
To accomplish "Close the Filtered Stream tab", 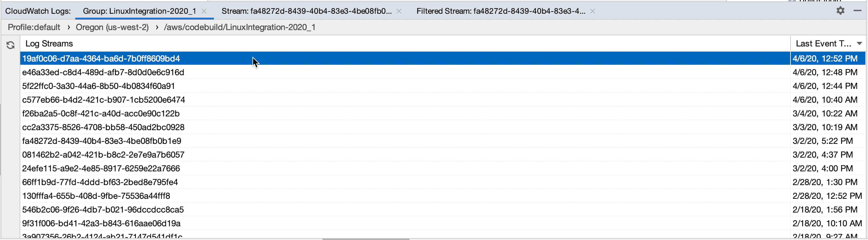I will click(x=592, y=11).
